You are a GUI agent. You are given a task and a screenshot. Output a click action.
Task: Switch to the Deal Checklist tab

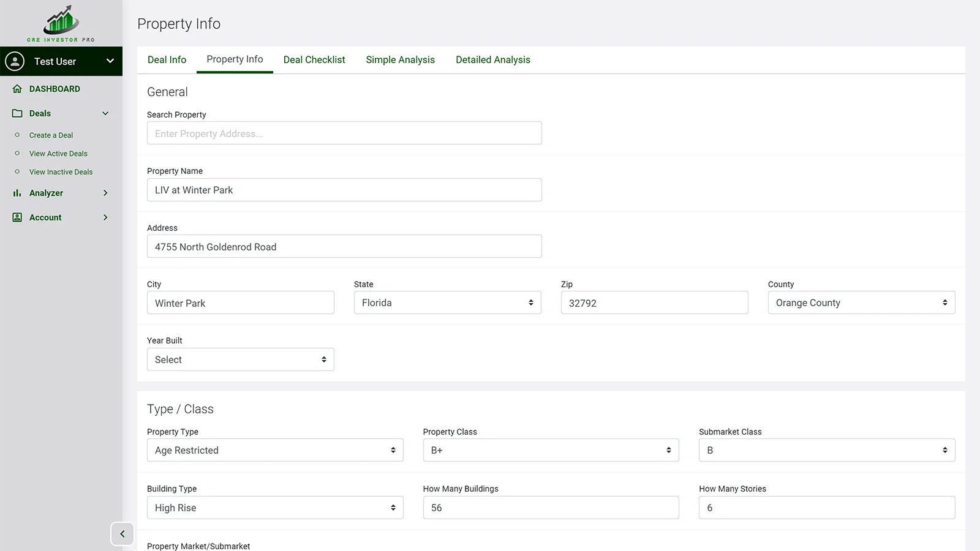(314, 60)
